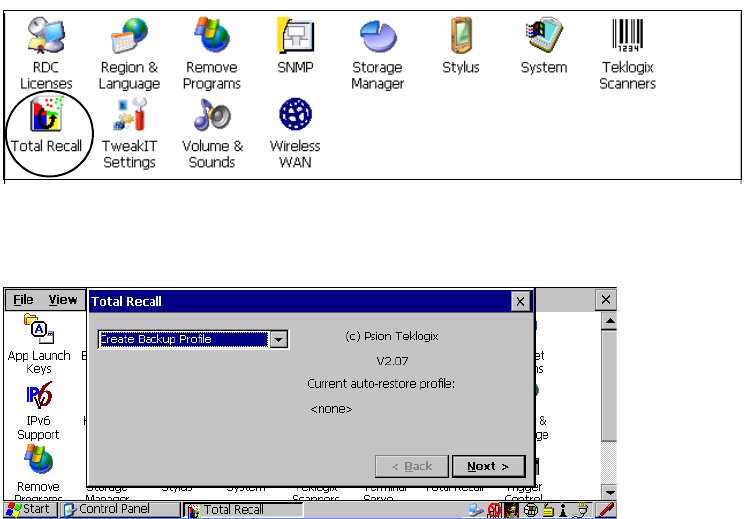Screen dimensions: 748x519
Task: Click the red prohibited-sign tray icon
Action: [494, 510]
